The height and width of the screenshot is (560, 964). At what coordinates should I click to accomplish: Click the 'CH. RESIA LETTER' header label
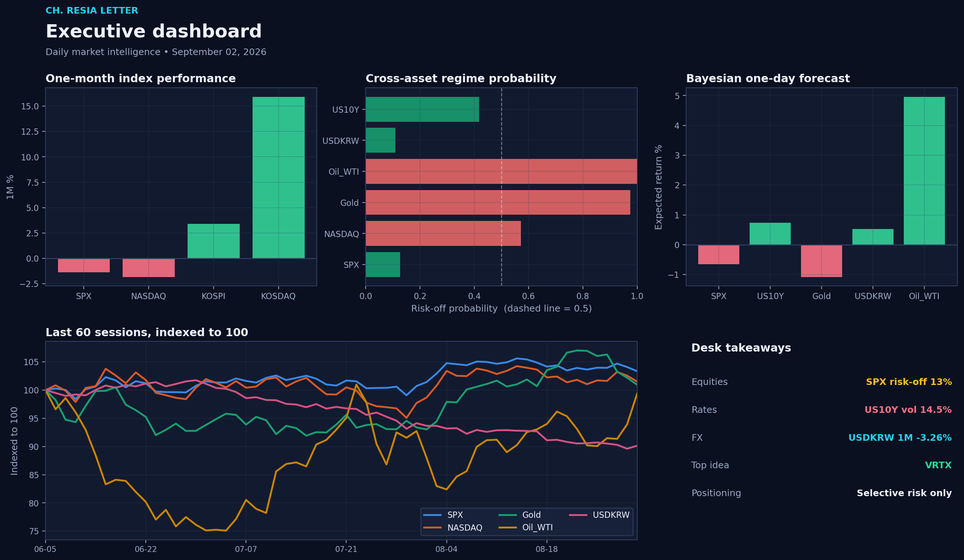tap(92, 11)
